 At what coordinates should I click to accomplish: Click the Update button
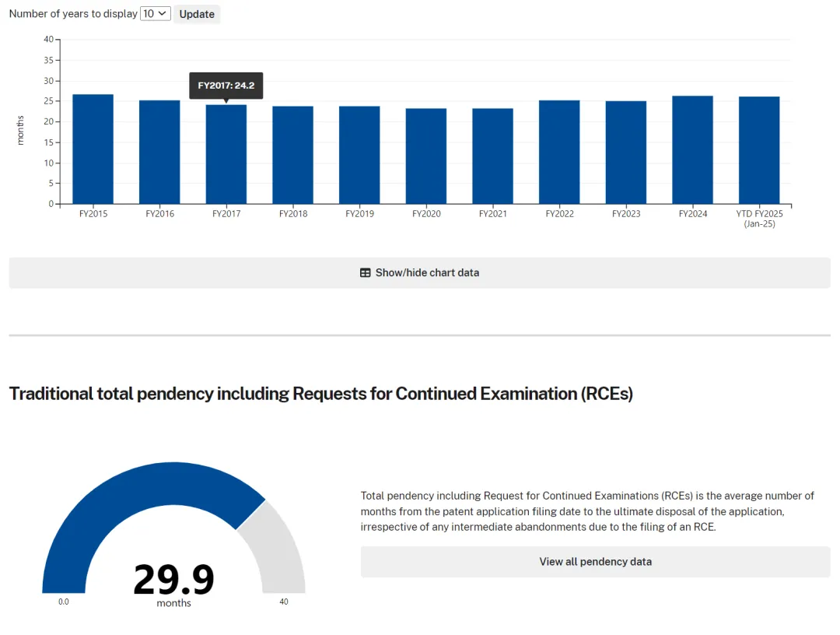197,15
